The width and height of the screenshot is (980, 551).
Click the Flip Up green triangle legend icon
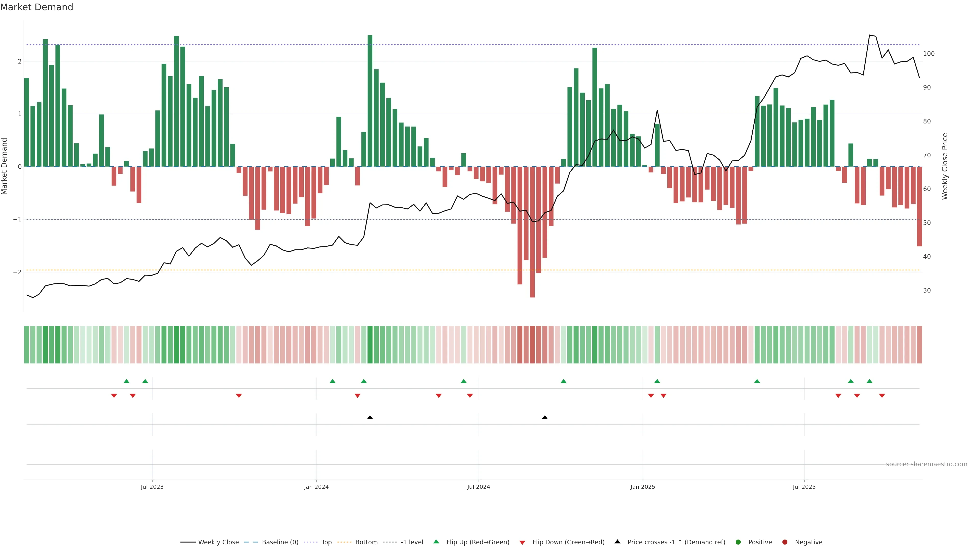coord(436,542)
